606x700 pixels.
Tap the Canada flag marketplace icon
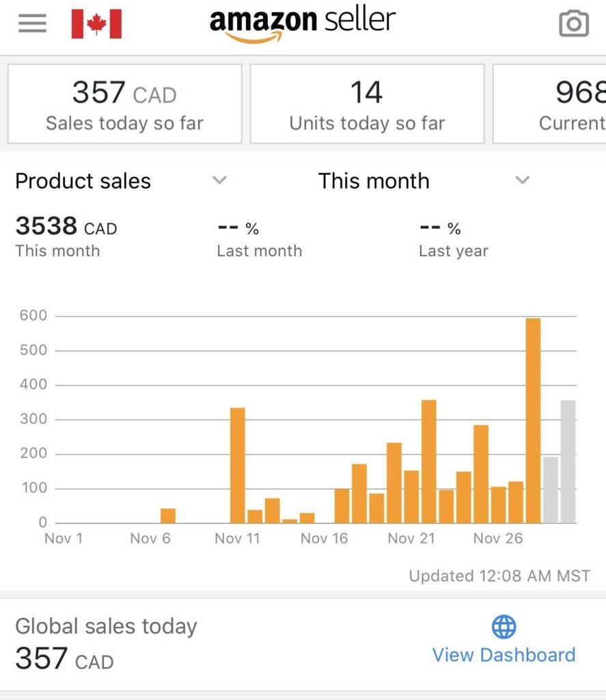tap(96, 24)
